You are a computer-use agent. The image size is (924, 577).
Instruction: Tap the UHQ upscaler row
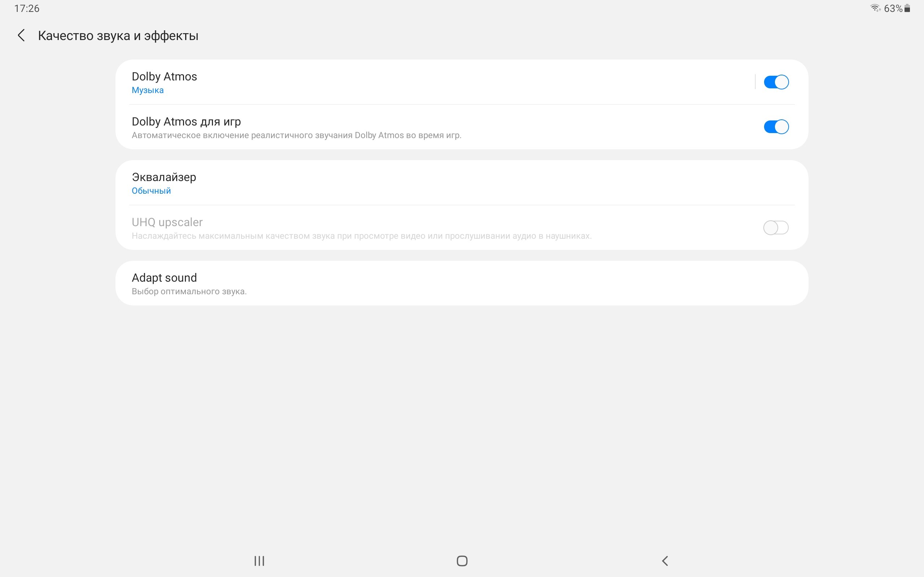(x=462, y=228)
